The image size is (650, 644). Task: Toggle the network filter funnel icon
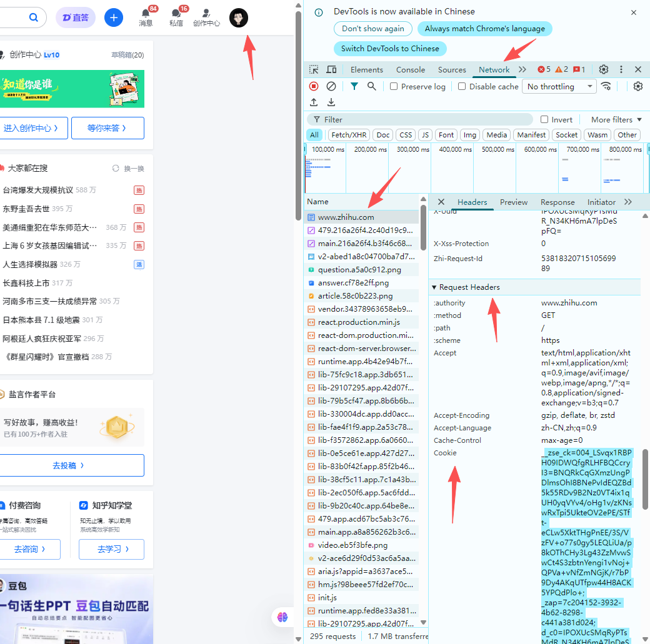(x=354, y=86)
